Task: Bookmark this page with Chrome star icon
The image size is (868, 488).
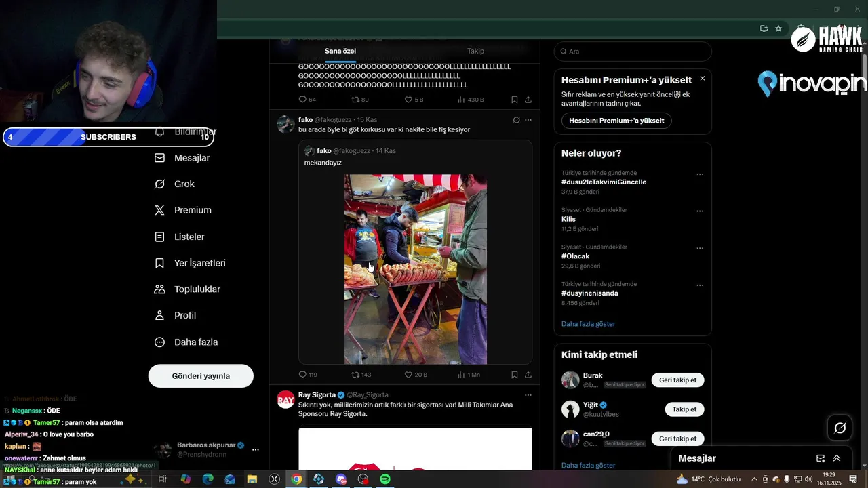Action: (x=778, y=28)
